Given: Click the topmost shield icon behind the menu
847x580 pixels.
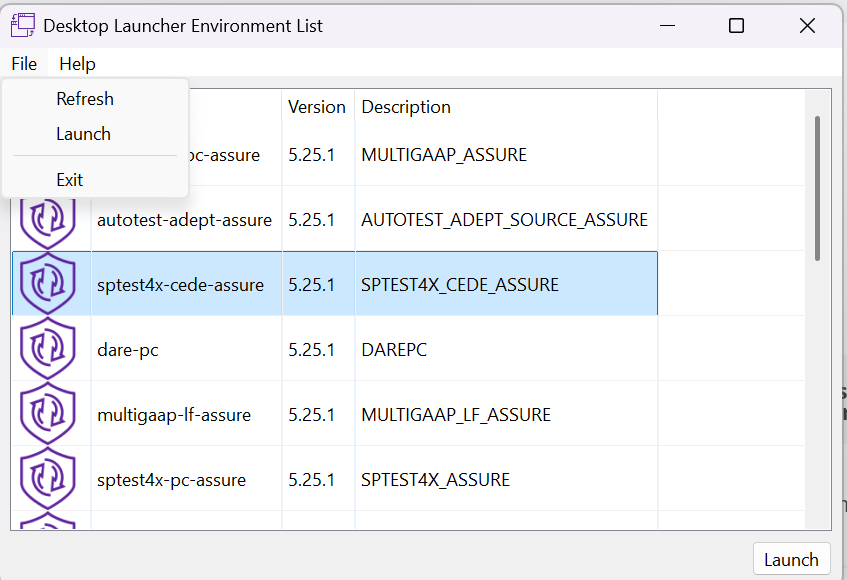Looking at the screenshot, I should (x=48, y=155).
